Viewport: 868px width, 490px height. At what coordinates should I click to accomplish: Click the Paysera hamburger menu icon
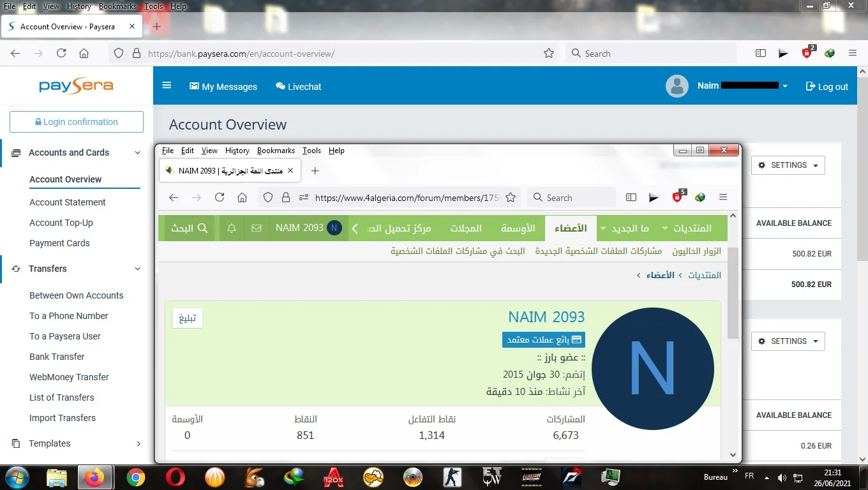167,85
